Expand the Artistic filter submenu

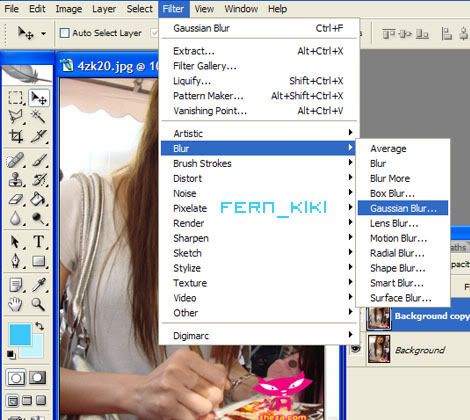(257, 133)
